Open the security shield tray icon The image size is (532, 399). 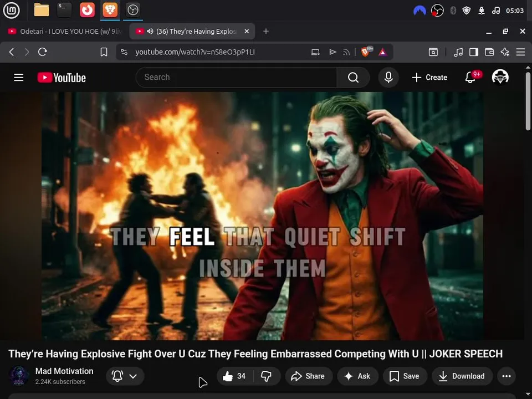pos(467,11)
